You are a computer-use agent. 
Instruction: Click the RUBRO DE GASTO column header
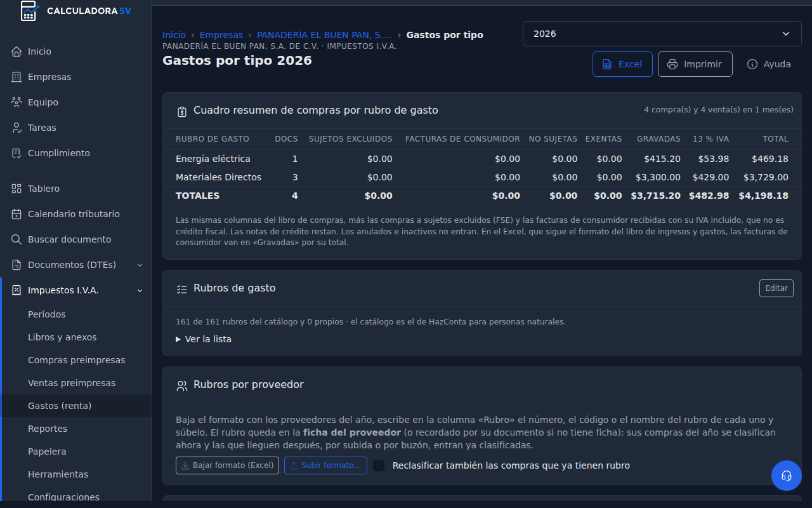pos(213,138)
